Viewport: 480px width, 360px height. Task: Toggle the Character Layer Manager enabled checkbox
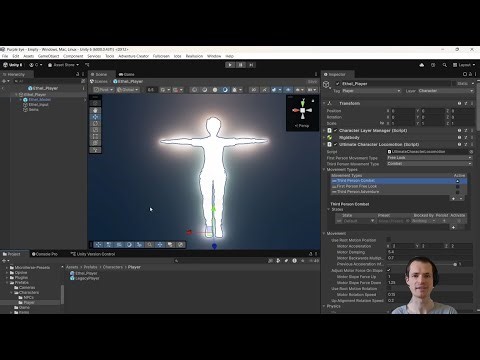pyautogui.click(x=336, y=130)
